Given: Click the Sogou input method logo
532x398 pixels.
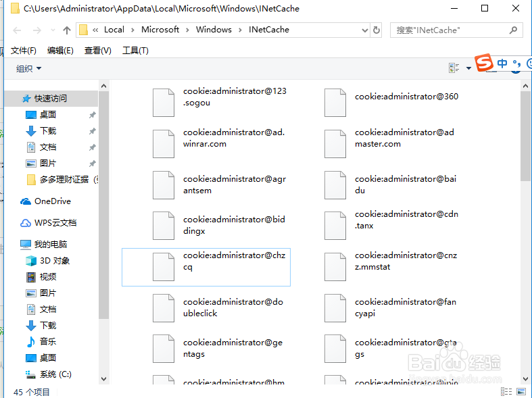Looking at the screenshot, I should click(x=484, y=63).
